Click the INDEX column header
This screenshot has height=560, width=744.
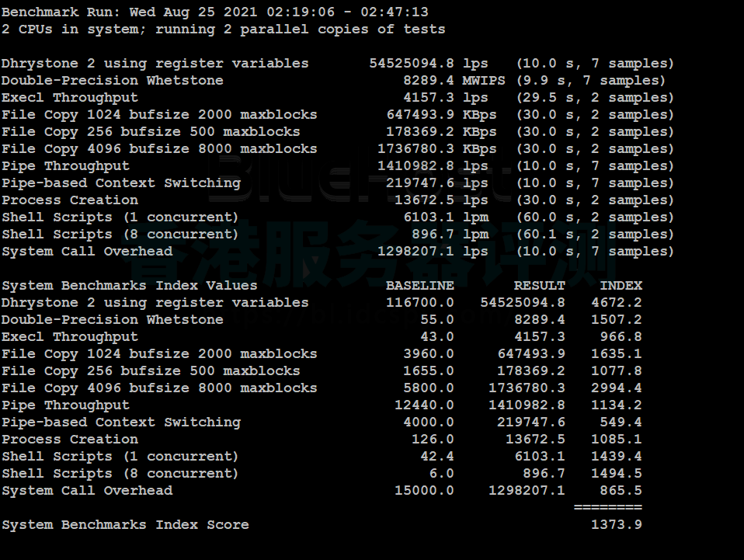tap(621, 286)
